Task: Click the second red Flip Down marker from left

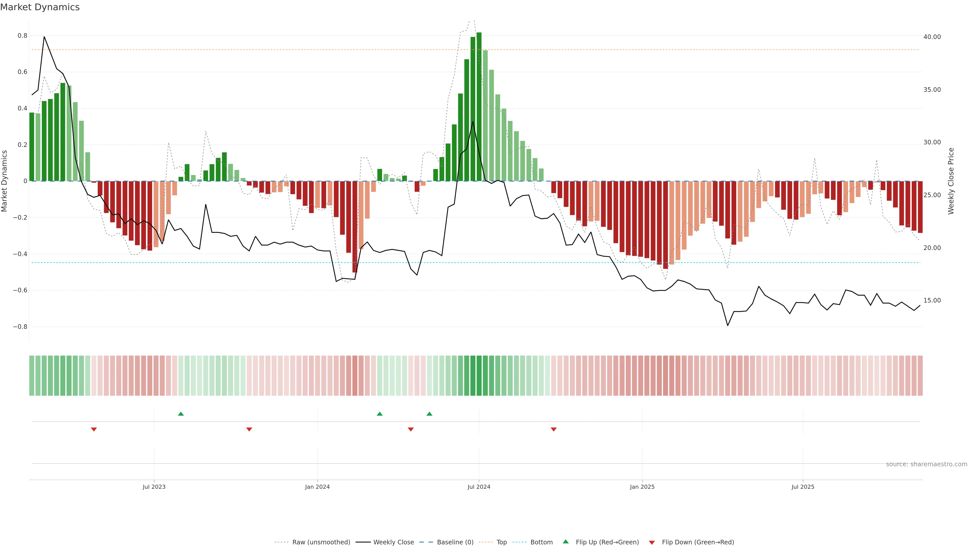Action: click(x=249, y=429)
